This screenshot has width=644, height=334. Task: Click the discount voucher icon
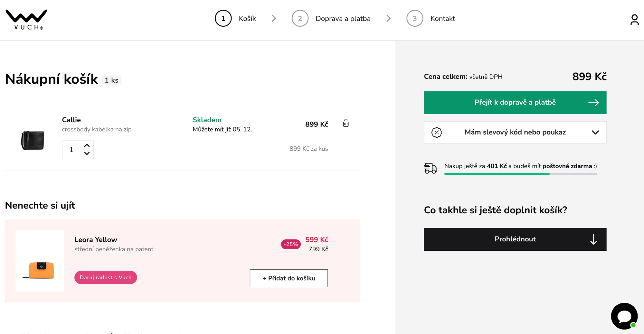tap(437, 132)
